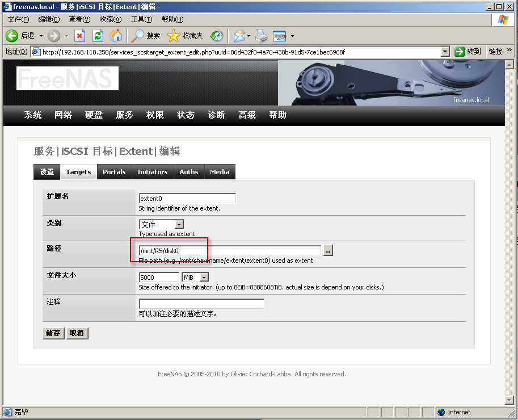Viewport: 518px width, 420px height.
Task: Click the path browse ... button
Action: click(x=328, y=251)
